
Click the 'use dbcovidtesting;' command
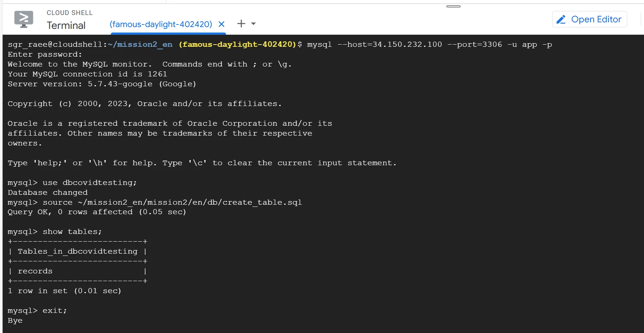tap(90, 182)
